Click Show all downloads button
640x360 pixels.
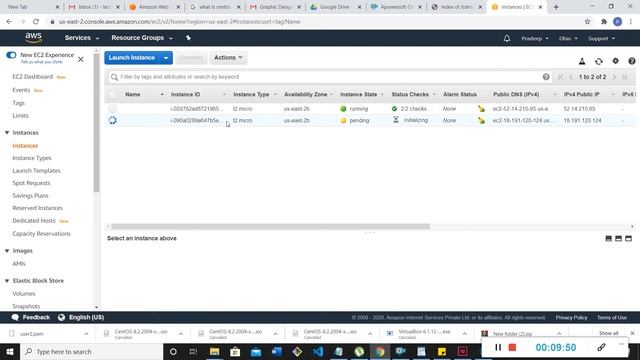coord(608,333)
